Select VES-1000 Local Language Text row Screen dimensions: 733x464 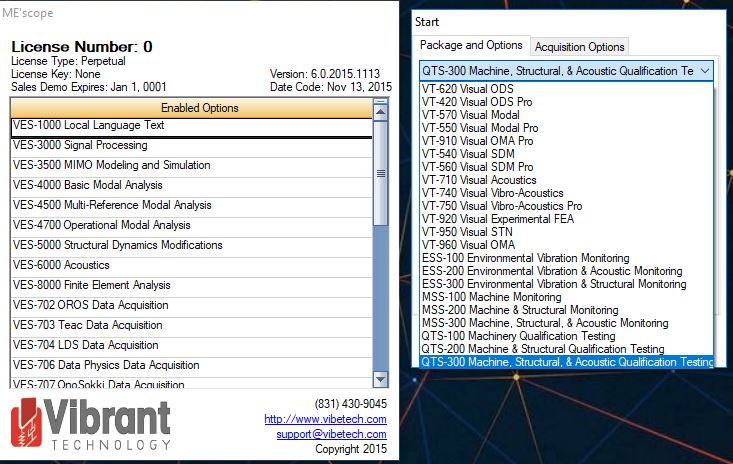point(190,126)
